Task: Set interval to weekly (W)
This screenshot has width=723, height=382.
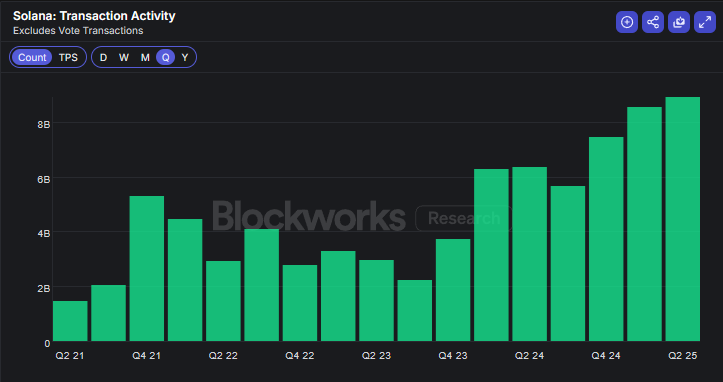Action: click(124, 57)
